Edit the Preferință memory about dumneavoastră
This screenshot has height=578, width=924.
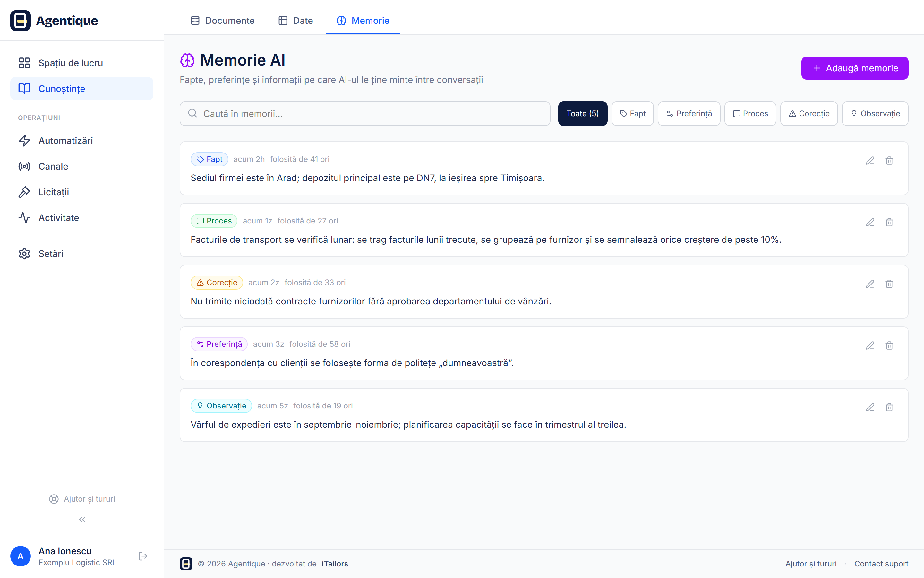tap(870, 346)
